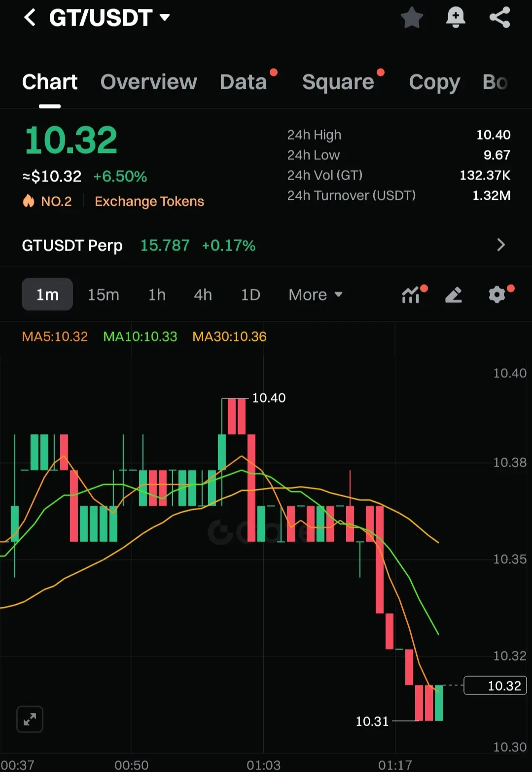The height and width of the screenshot is (772, 532).
Task: Tap the 01:03 time axis label
Action: point(263,765)
